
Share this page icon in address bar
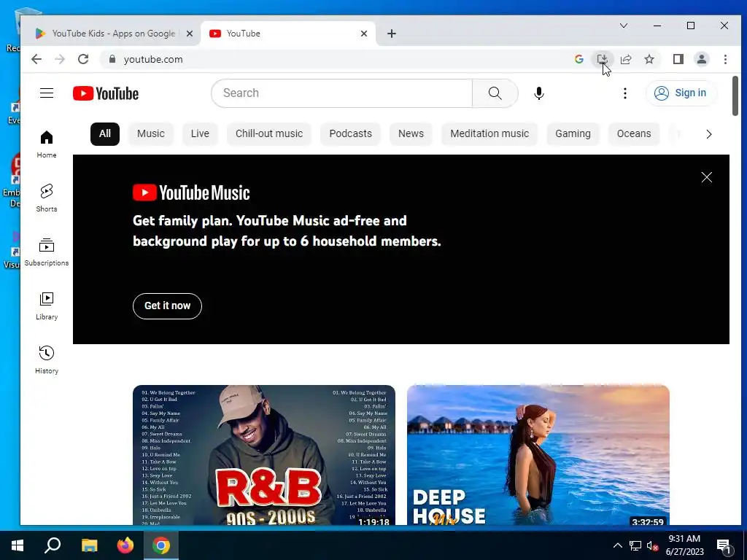click(x=625, y=59)
